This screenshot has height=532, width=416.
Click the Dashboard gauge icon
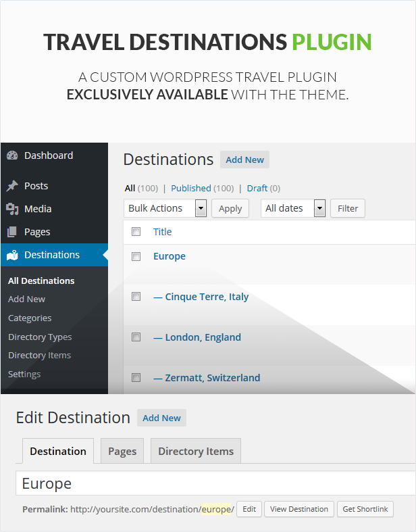coord(12,155)
